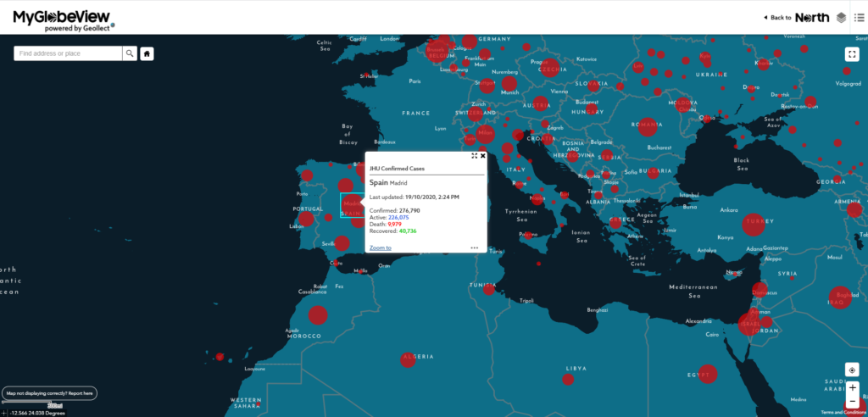
Task: Click the Bay of Biscay label
Action: [347, 134]
